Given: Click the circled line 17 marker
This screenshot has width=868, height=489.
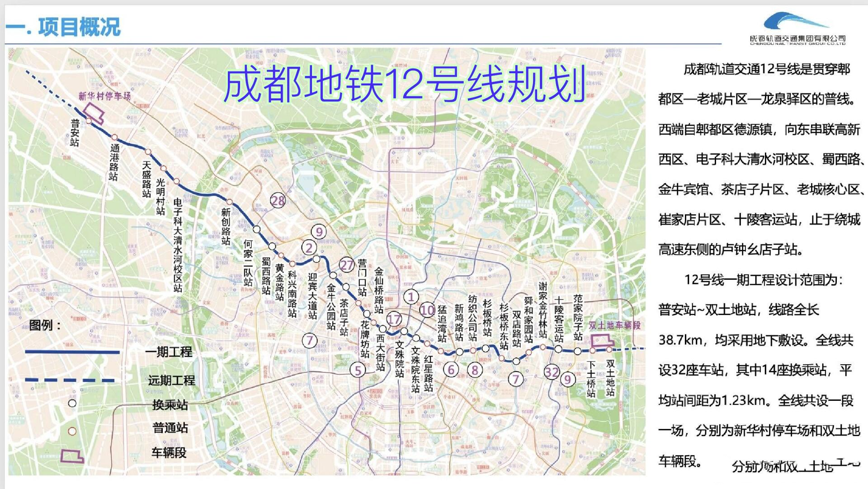Looking at the screenshot, I should (x=394, y=319).
